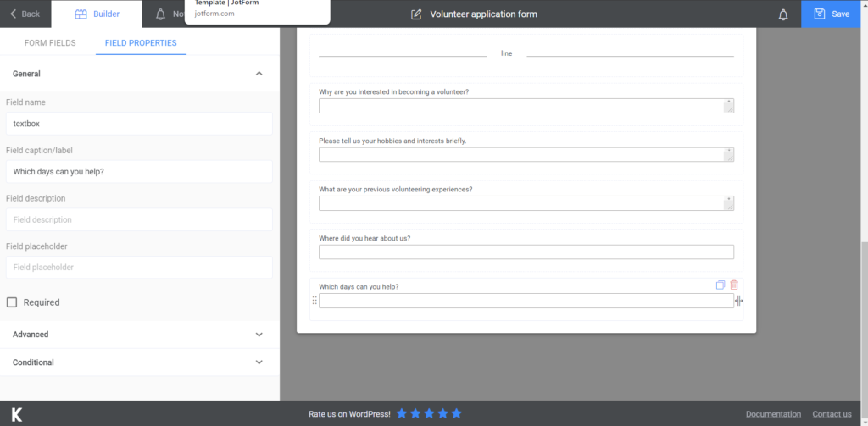Open the Documentation link
Screen dimensions: 868x426
click(773, 414)
